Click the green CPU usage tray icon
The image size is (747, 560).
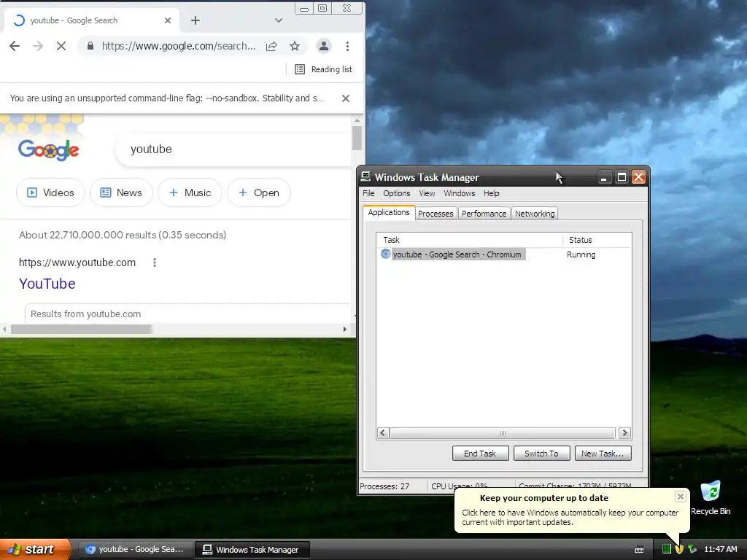[x=667, y=549]
